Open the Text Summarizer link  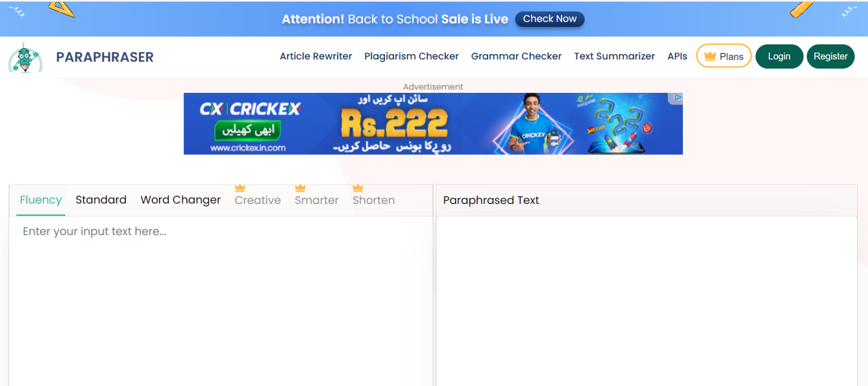[614, 56]
